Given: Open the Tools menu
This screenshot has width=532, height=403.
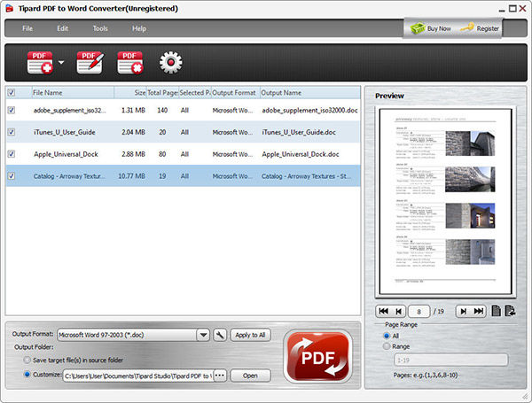Looking at the screenshot, I should point(100,28).
